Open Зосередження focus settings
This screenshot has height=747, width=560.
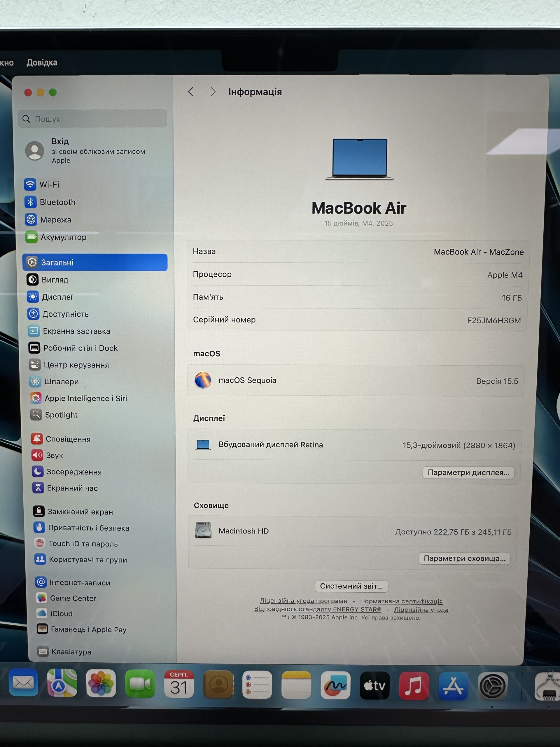tap(67, 472)
